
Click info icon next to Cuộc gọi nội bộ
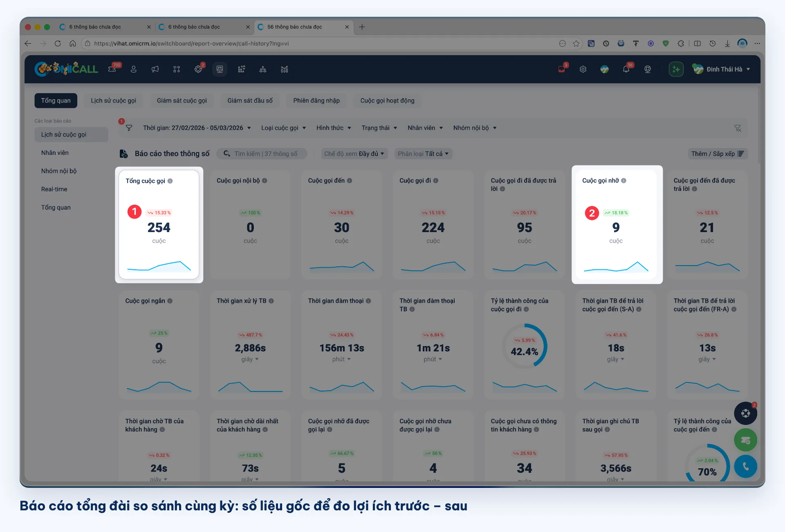[265, 181]
